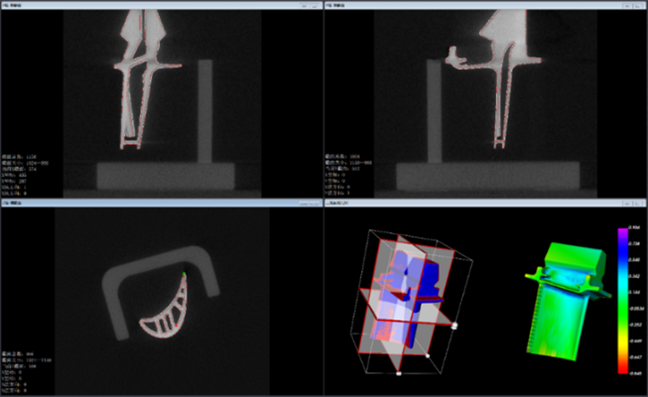This screenshot has width=648, height=397.
Task: Click the vertical reference post in the top-left slice
Action: point(205,112)
